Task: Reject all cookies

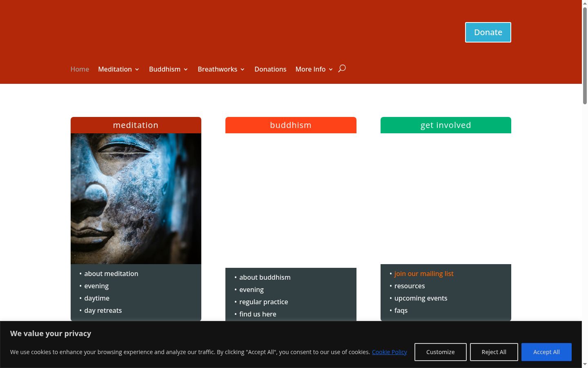Action: pos(494,352)
